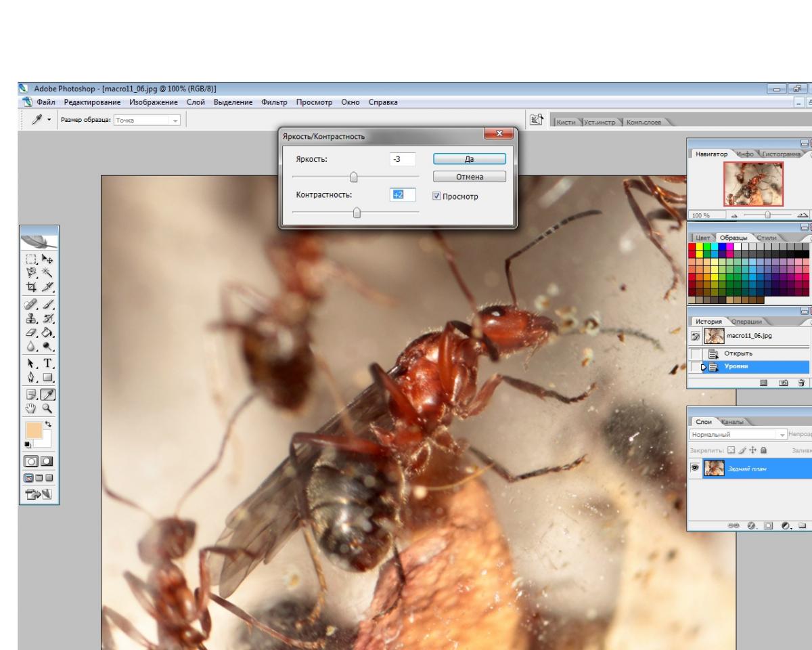Select the Magic Wand tool
Image resolution: width=812 pixels, height=650 pixels.
pos(47,272)
